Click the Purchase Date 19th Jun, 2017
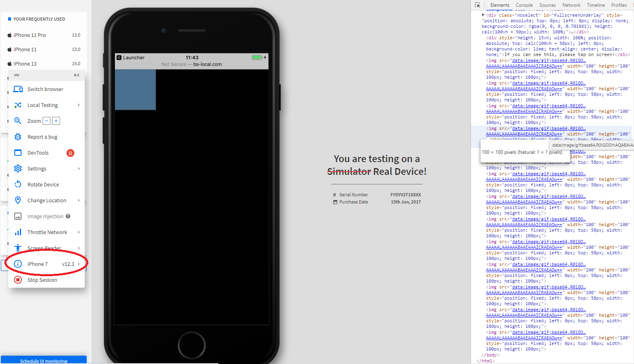The height and width of the screenshot is (364, 634). point(406,202)
